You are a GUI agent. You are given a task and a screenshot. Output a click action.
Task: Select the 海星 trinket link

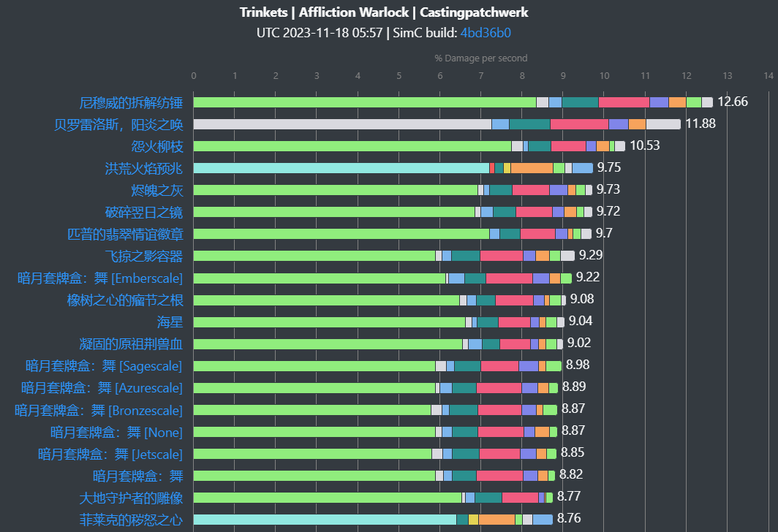[170, 322]
